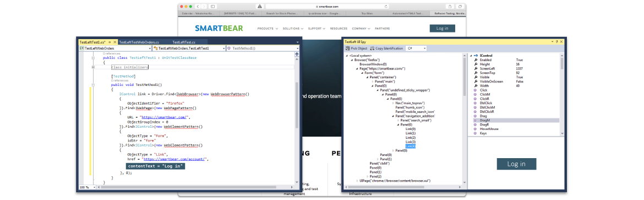Expand the Nav("main_topnav") tree node
Image resolution: width=644 pixels, height=200 pixels.
tap(393, 103)
